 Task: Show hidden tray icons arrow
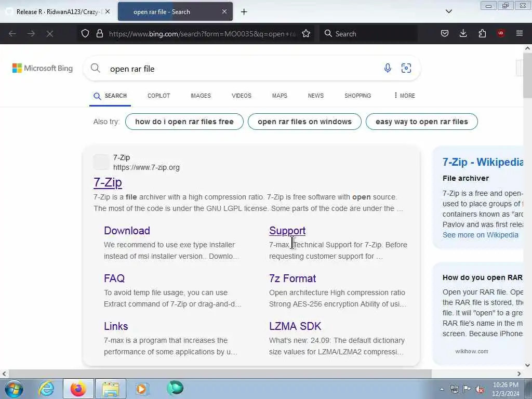(x=442, y=389)
